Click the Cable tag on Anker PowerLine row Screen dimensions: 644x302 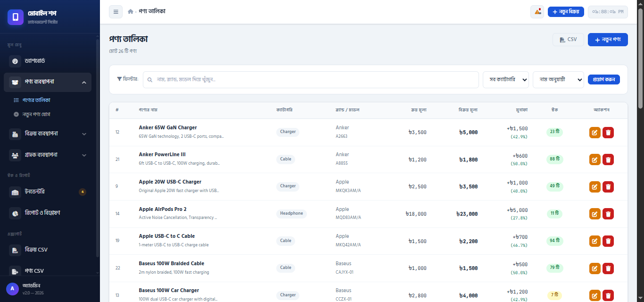[x=286, y=159]
